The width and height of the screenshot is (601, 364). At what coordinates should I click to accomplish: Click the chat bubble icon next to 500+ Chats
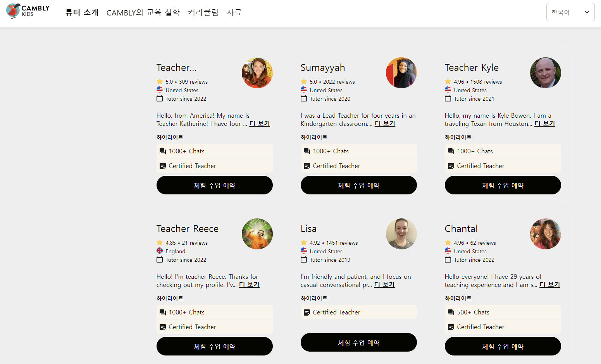[451, 312]
